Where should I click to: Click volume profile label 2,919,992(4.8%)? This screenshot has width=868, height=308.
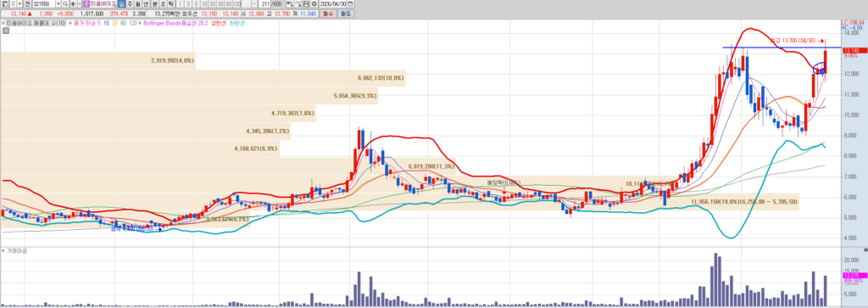(172, 60)
